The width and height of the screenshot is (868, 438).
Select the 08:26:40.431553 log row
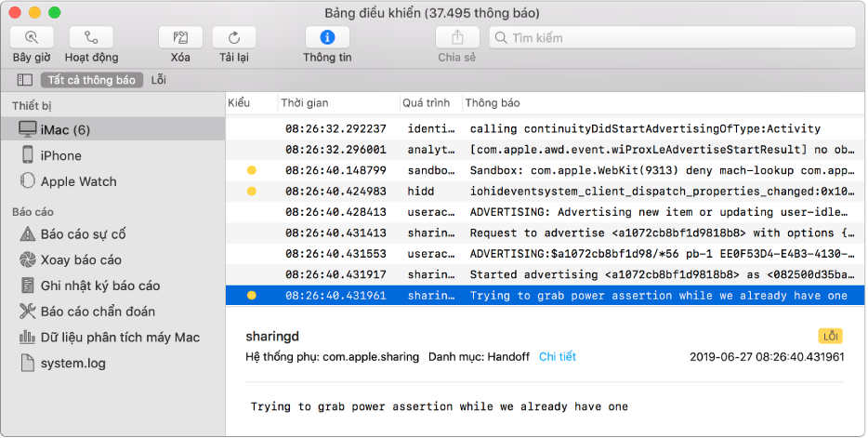pos(545,254)
